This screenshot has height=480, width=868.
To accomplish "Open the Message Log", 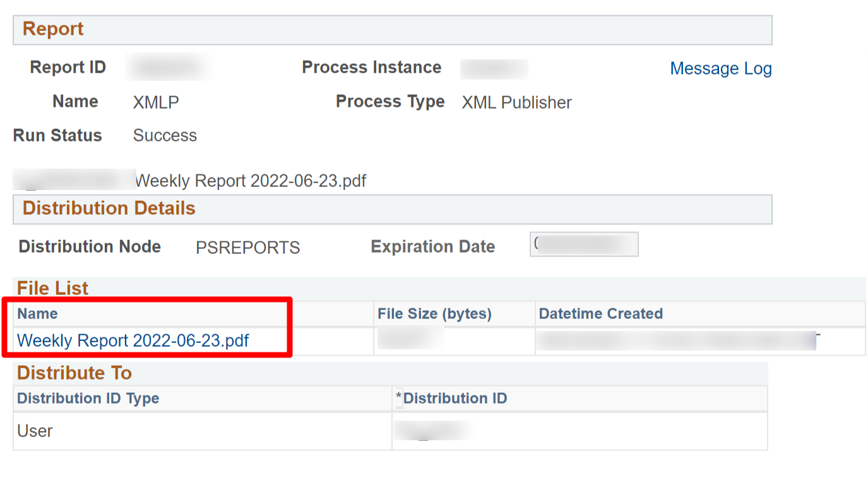I will coord(720,68).
